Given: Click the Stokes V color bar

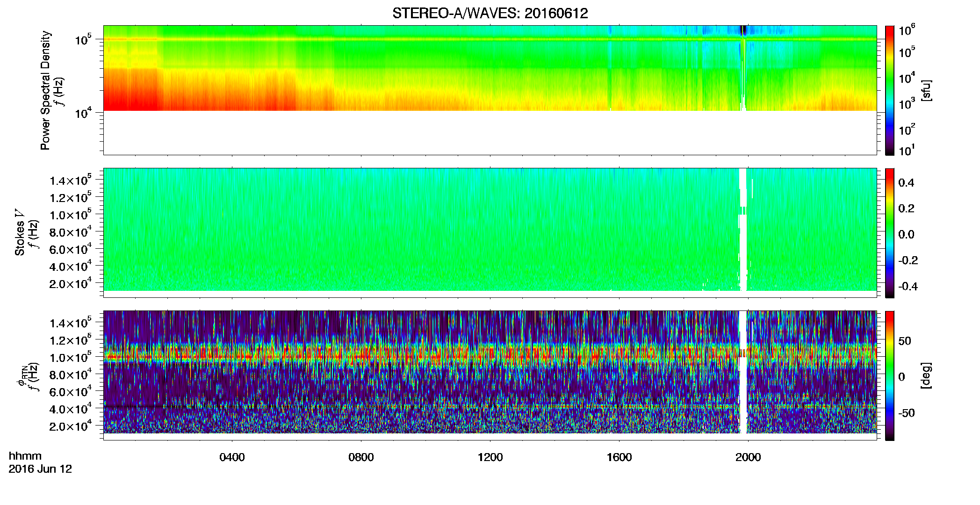Looking at the screenshot, I should tap(890, 233).
